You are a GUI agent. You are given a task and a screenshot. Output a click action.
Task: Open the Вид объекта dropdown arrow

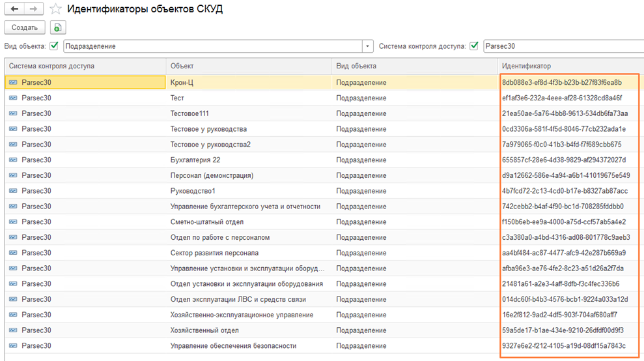pyautogui.click(x=368, y=46)
